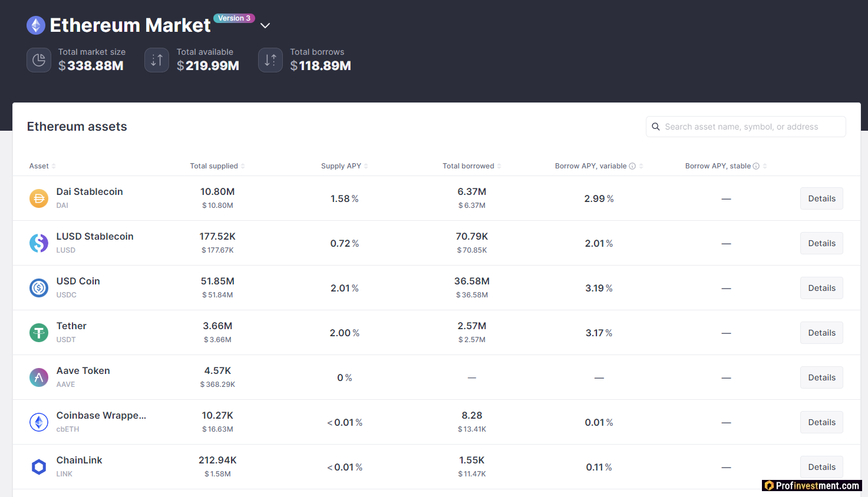
Task: Click the Total available arrows icon
Action: click(x=157, y=60)
